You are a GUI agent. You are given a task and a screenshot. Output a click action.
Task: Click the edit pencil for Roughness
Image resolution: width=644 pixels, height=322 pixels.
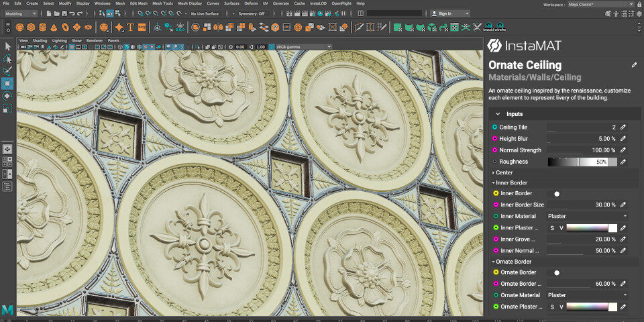pyautogui.click(x=623, y=162)
